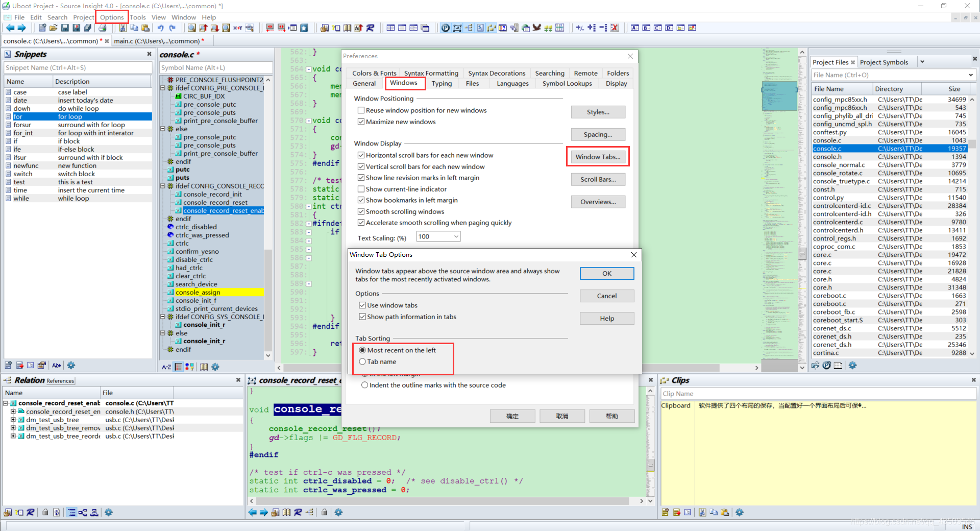The width and height of the screenshot is (980, 531).
Task: Open Project Files panel gear icon
Action: [x=852, y=366]
